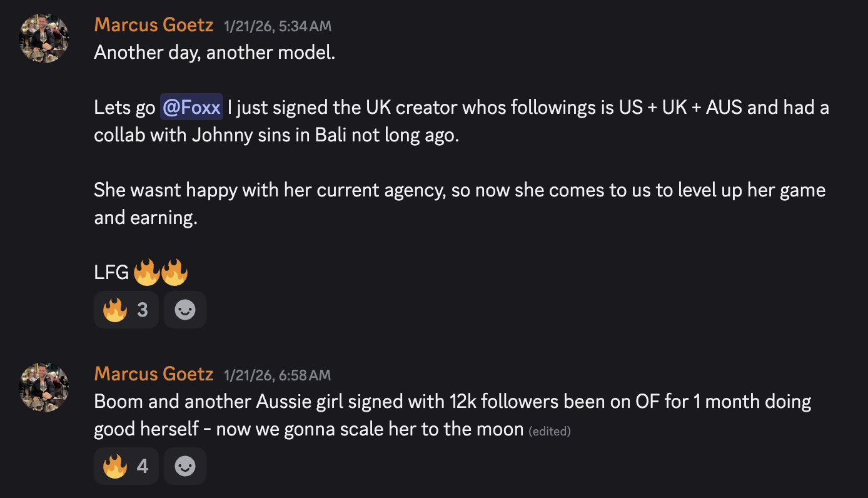868x498 pixels.
Task: Click the 5:34 AM timestamp
Action: tap(278, 26)
